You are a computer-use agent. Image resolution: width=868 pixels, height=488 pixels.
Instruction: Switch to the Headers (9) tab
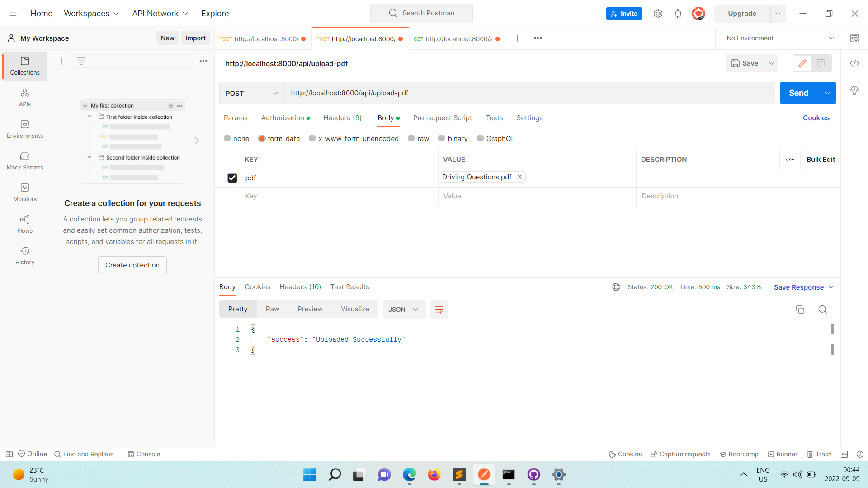coord(342,118)
